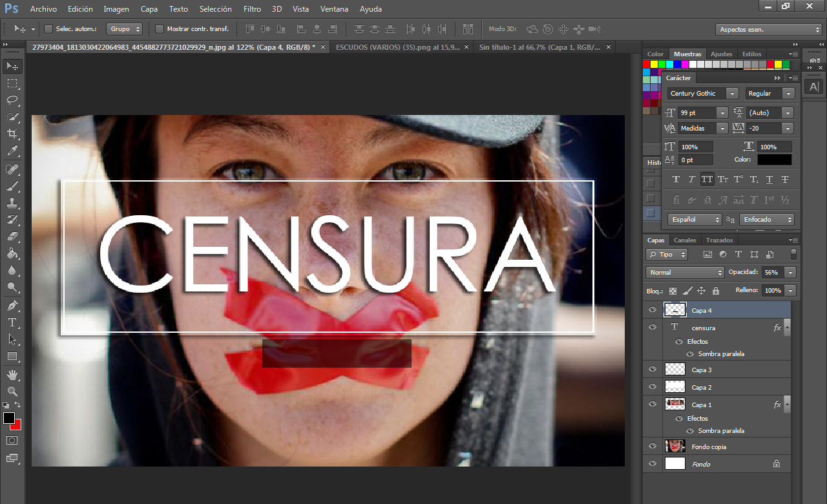Click the black text Color swatch
Viewport: 827px width, 504px height.
point(774,160)
